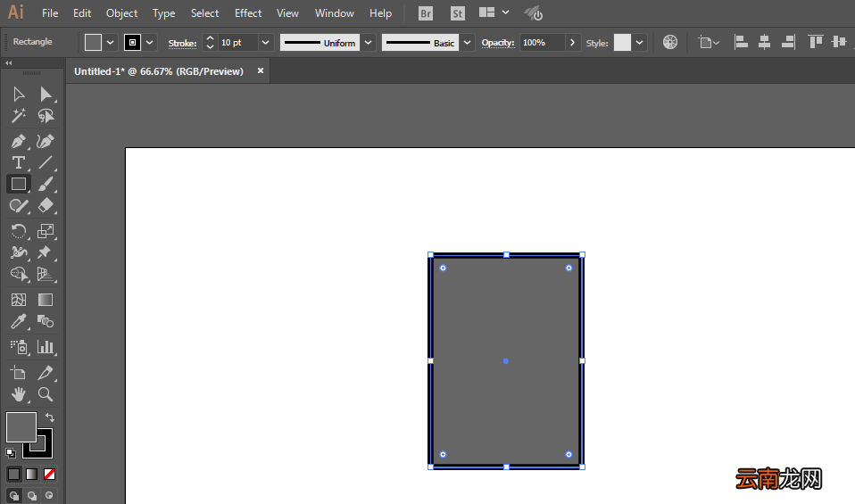Viewport: 855px width, 504px height.
Task: Open graphic Style dropdown
Action: (x=639, y=43)
